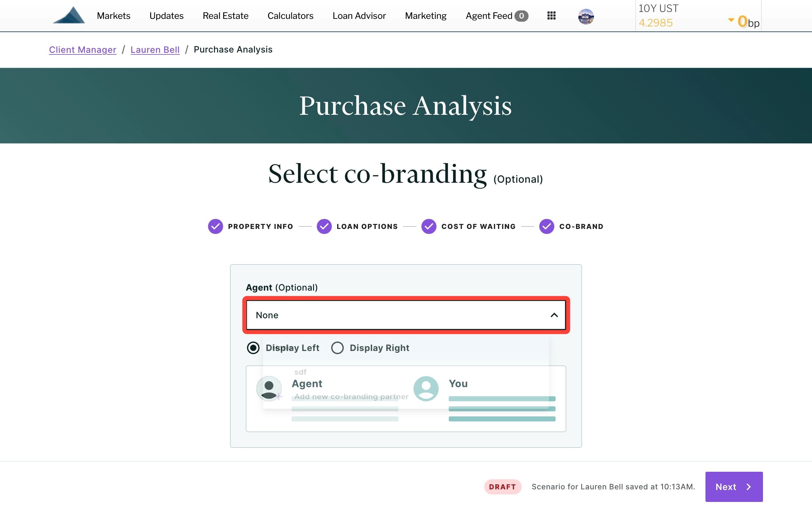The height and width of the screenshot is (512, 812).
Task: Open Lauren Bell breadcrumb link
Action: (x=155, y=50)
